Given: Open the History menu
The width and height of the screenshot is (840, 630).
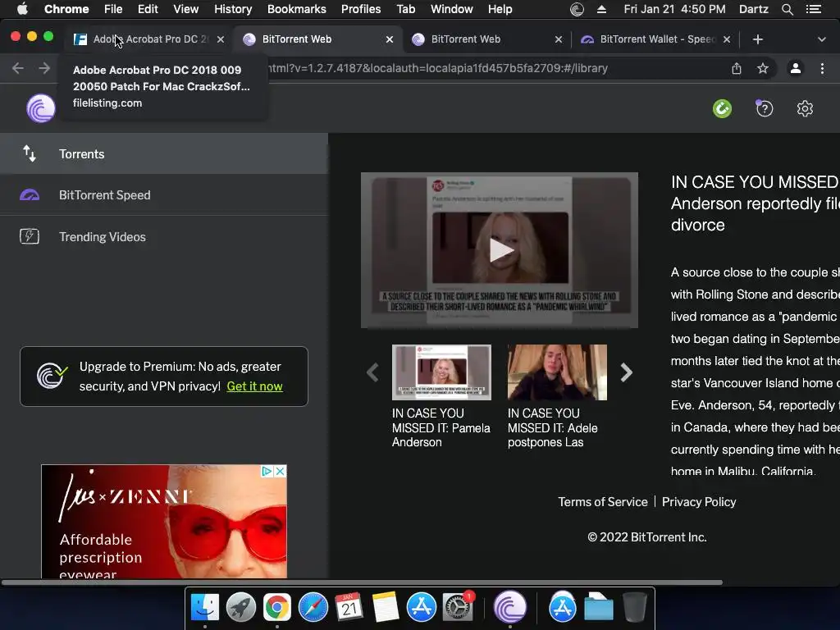Looking at the screenshot, I should [233, 9].
